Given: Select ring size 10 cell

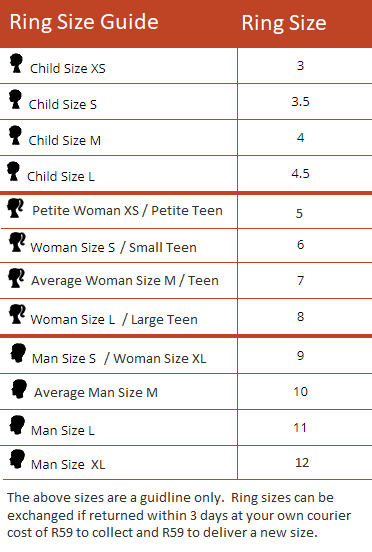Looking at the screenshot, I should (x=300, y=391).
